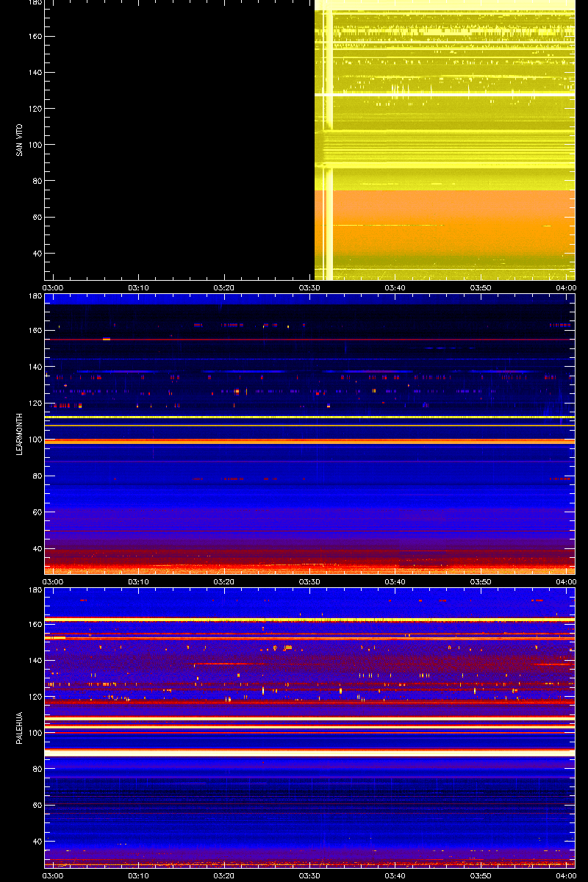Click 03:00 time label under San Vito plot
The image size is (588, 882).
[53, 288]
